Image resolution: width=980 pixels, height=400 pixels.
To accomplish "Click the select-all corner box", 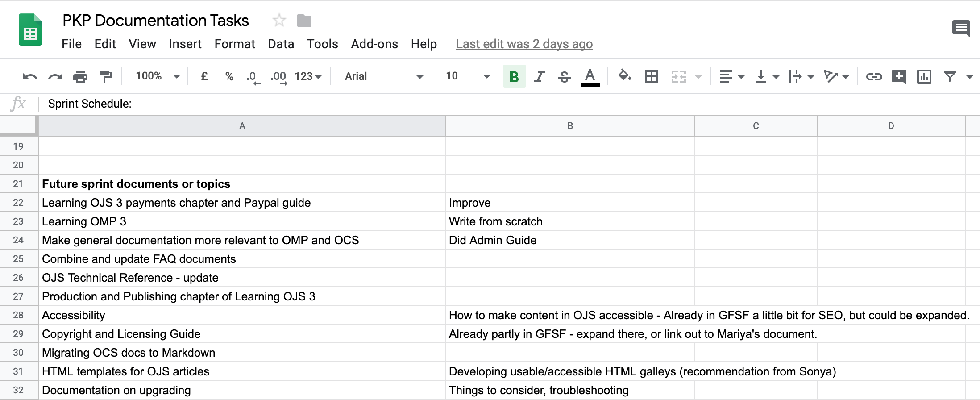I will [19, 125].
